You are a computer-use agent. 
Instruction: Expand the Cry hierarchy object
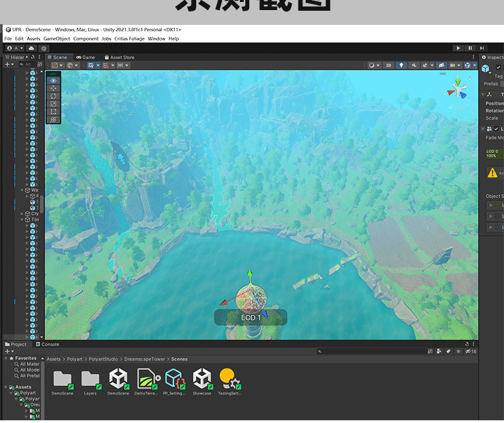coord(22,214)
